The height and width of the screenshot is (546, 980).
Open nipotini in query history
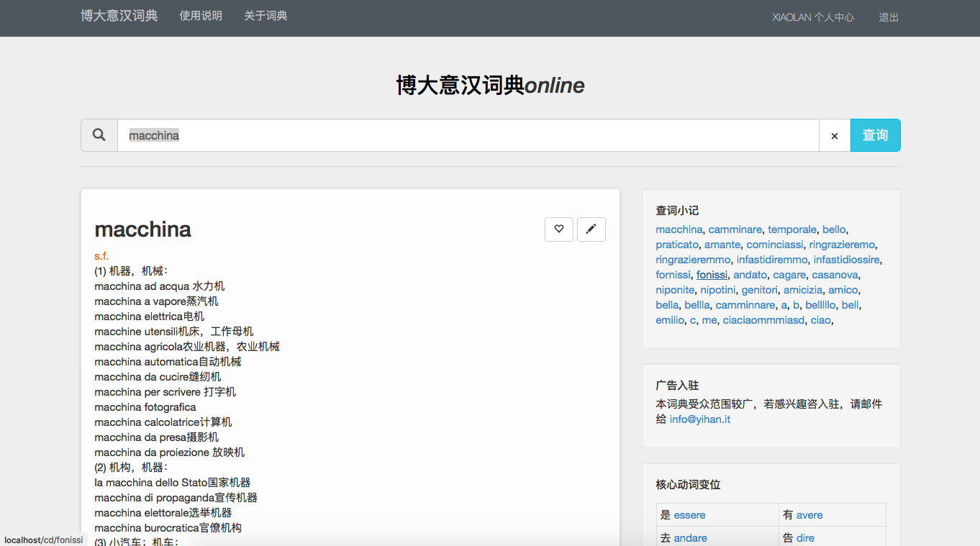click(718, 290)
